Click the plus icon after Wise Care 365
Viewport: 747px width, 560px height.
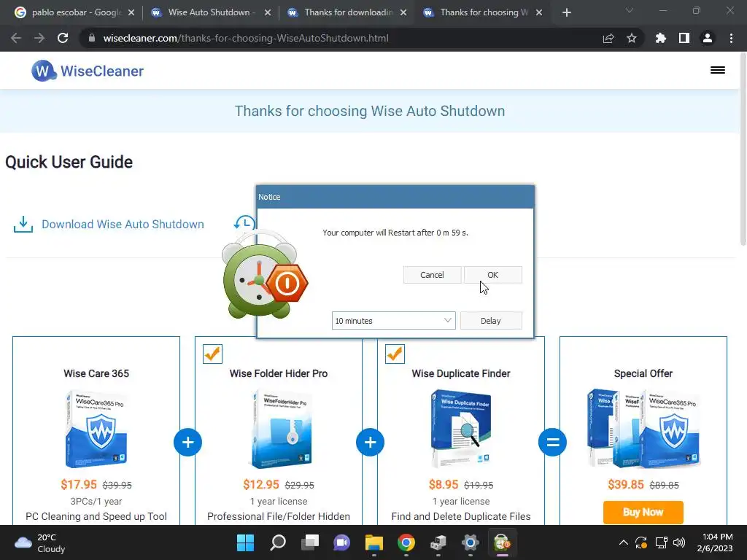(x=187, y=443)
